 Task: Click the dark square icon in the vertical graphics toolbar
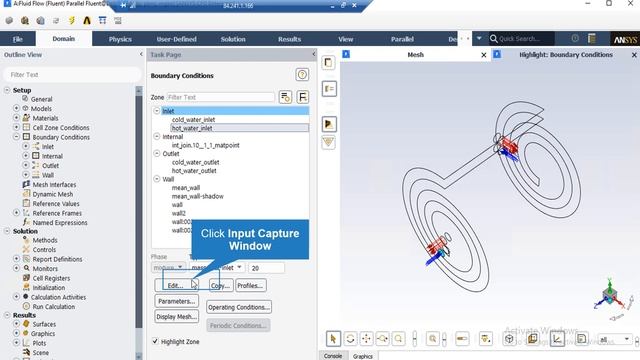[x=329, y=124]
